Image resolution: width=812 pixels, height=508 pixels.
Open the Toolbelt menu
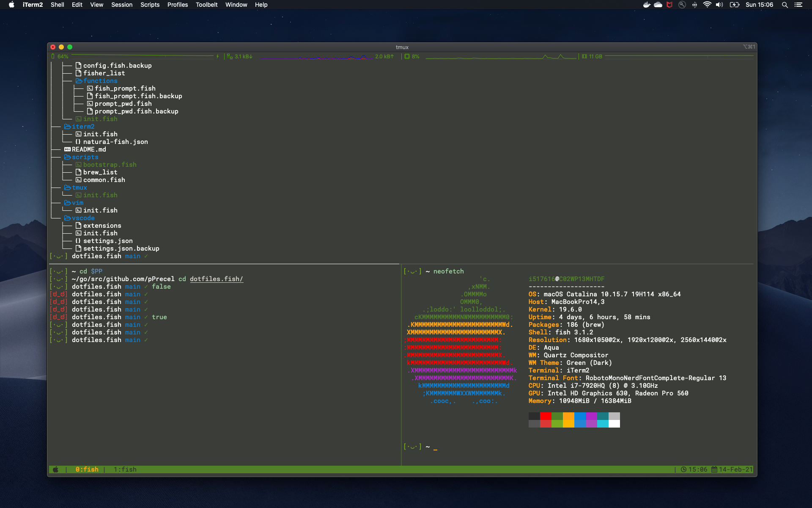tap(206, 5)
